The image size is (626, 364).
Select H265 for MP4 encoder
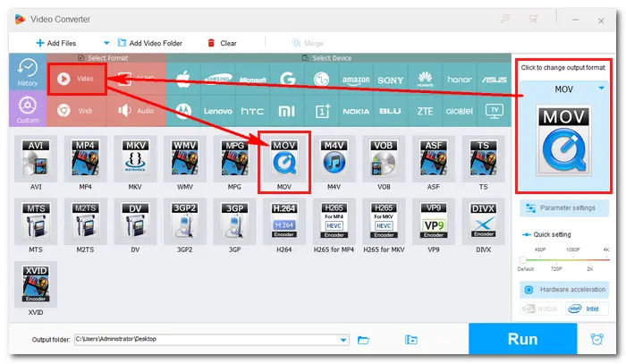click(x=334, y=222)
